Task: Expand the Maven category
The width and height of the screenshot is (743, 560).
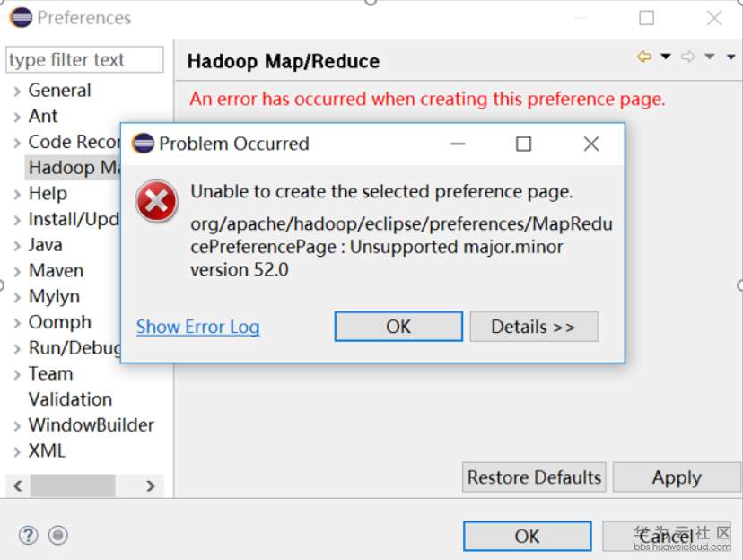Action: coord(17,271)
